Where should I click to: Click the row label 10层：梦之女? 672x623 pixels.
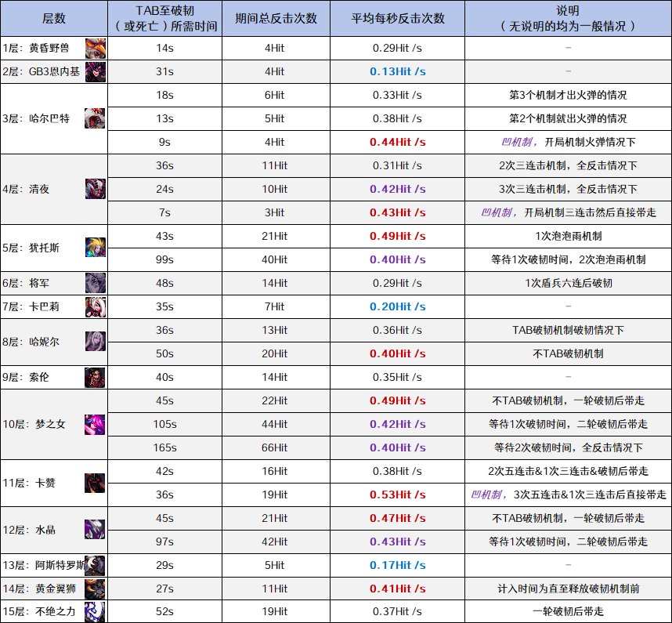click(x=34, y=424)
